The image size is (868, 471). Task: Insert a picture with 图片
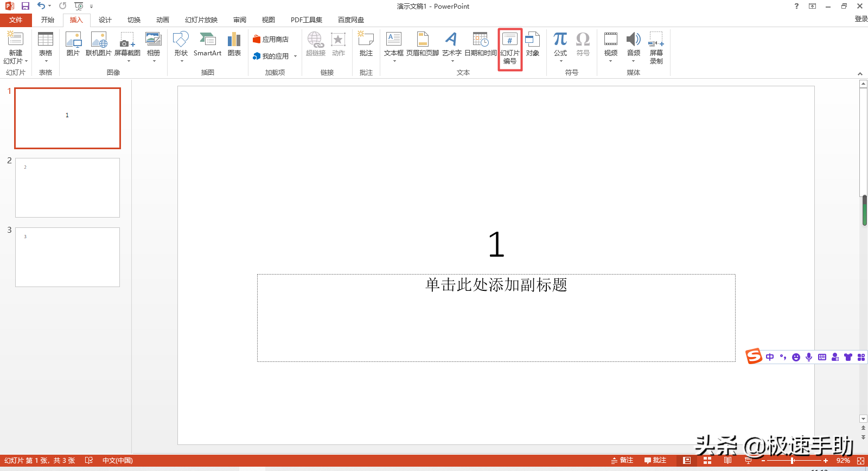73,44
